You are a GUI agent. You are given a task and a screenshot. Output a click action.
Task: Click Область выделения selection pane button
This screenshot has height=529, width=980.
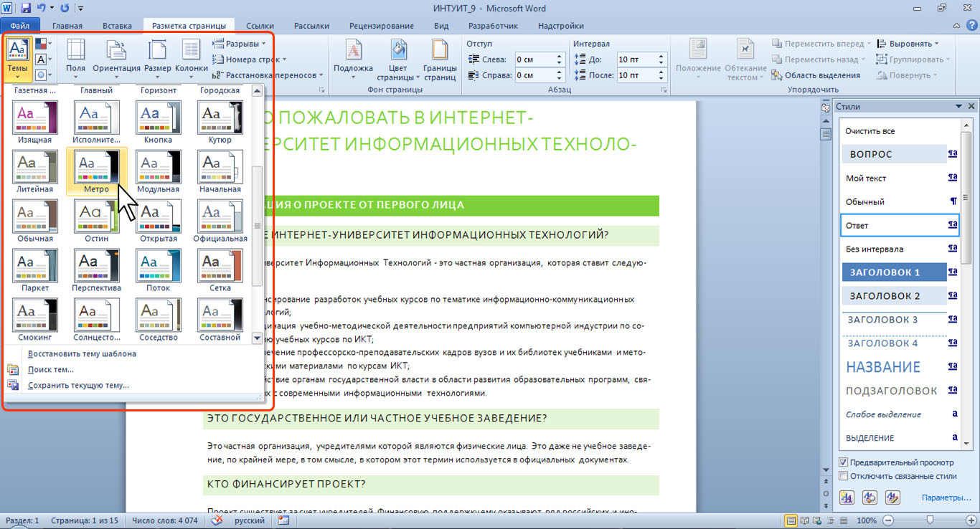pyautogui.click(x=816, y=75)
